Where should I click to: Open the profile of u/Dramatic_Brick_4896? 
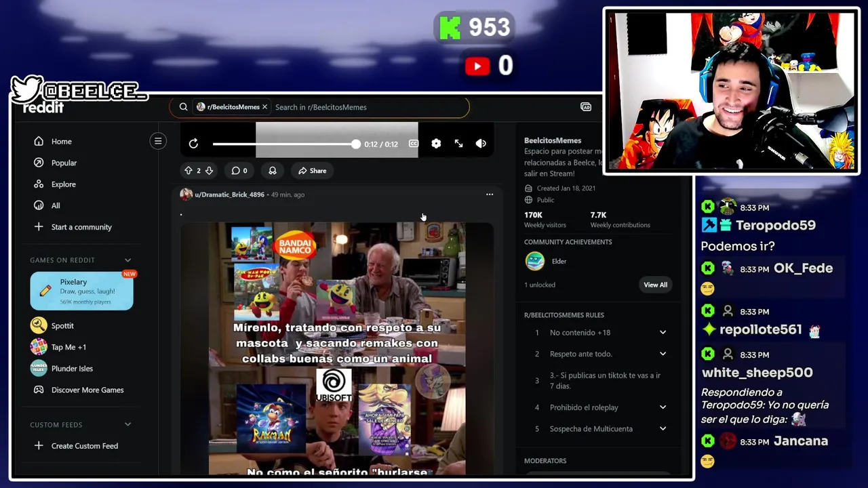click(229, 195)
